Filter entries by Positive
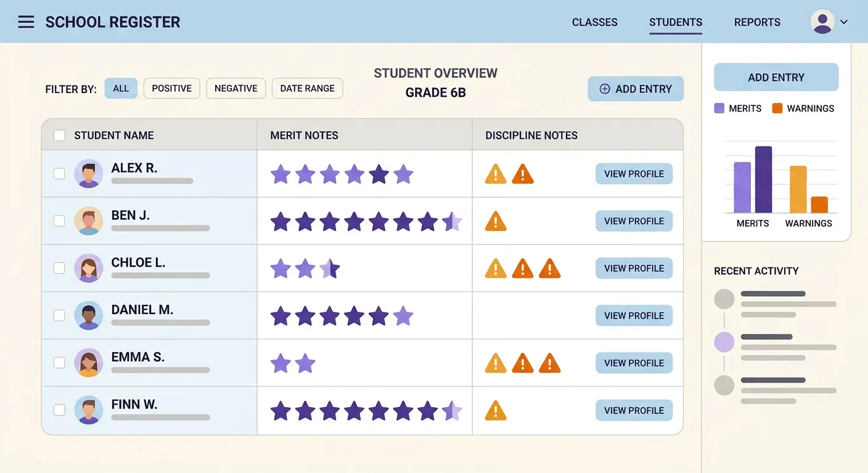 [171, 89]
